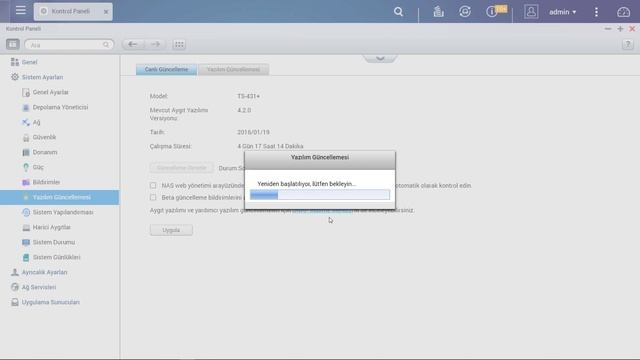
Task: Toggle NAS web yönetimi auto-check checkbox
Action: (x=153, y=185)
